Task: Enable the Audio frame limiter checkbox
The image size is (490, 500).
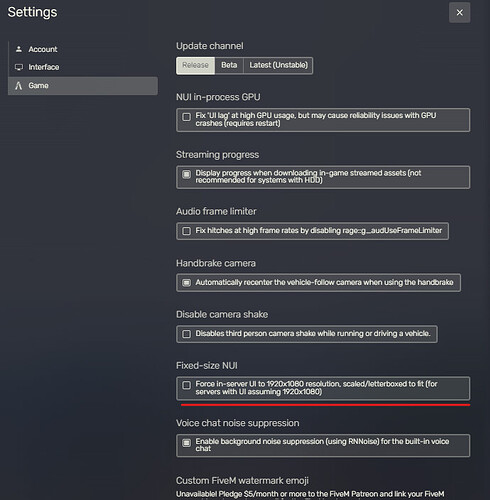Action: [x=187, y=231]
